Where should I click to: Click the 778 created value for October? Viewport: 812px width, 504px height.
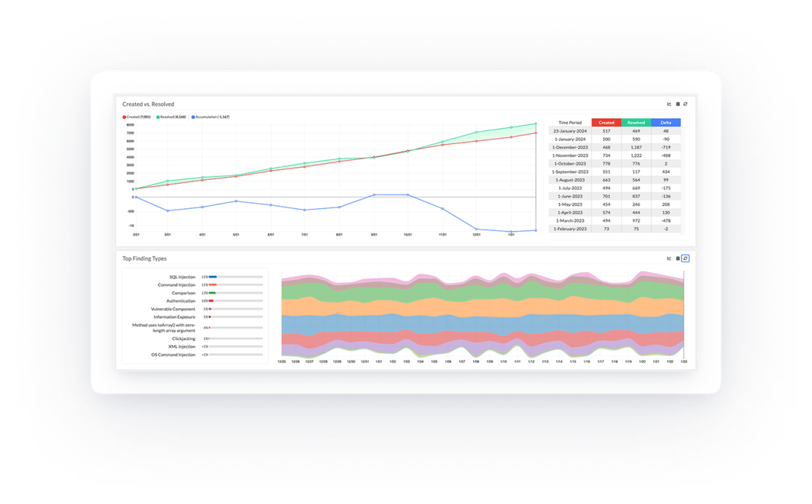coord(607,163)
